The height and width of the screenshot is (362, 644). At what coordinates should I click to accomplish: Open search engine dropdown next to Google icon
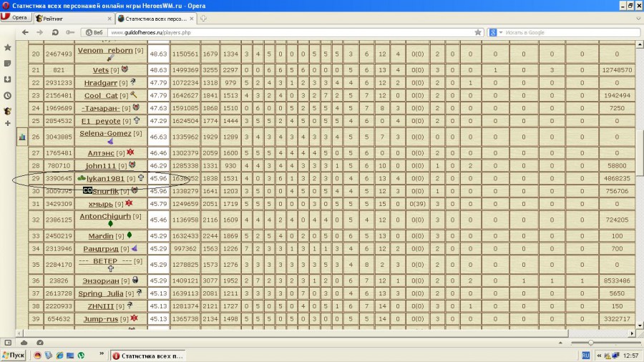501,32
